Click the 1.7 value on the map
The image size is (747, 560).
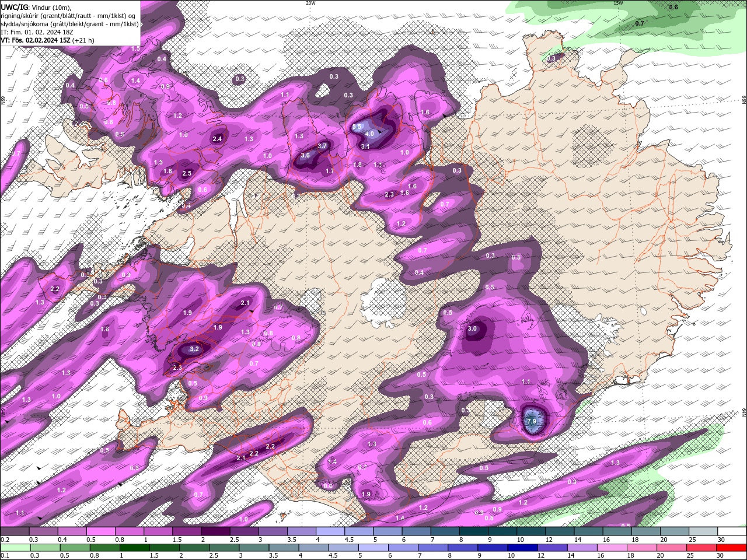(x=330, y=171)
